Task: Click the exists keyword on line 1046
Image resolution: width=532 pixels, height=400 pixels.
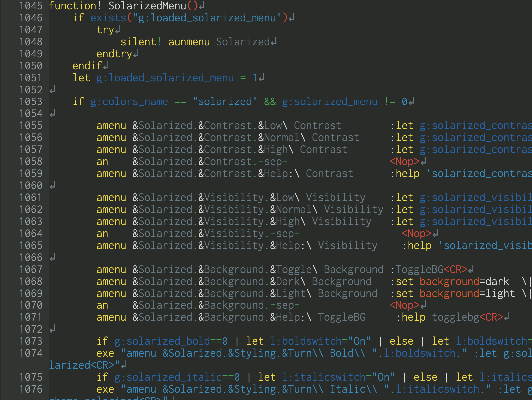Action: 108,18
